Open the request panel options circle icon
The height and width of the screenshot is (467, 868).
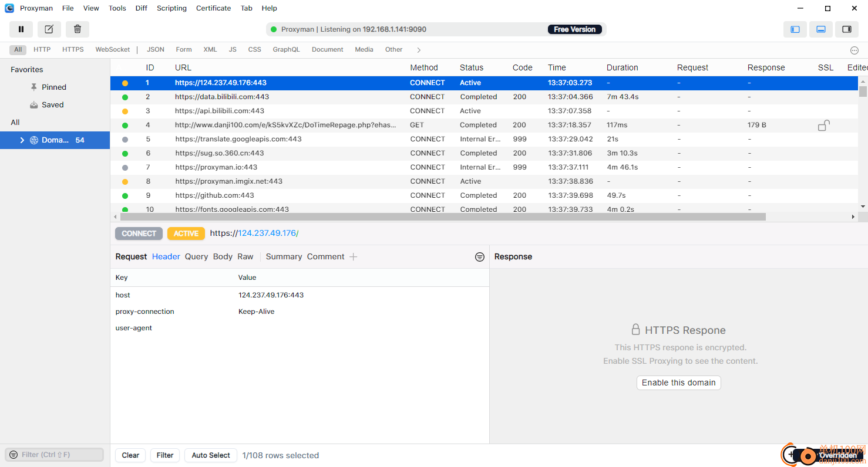click(x=480, y=257)
